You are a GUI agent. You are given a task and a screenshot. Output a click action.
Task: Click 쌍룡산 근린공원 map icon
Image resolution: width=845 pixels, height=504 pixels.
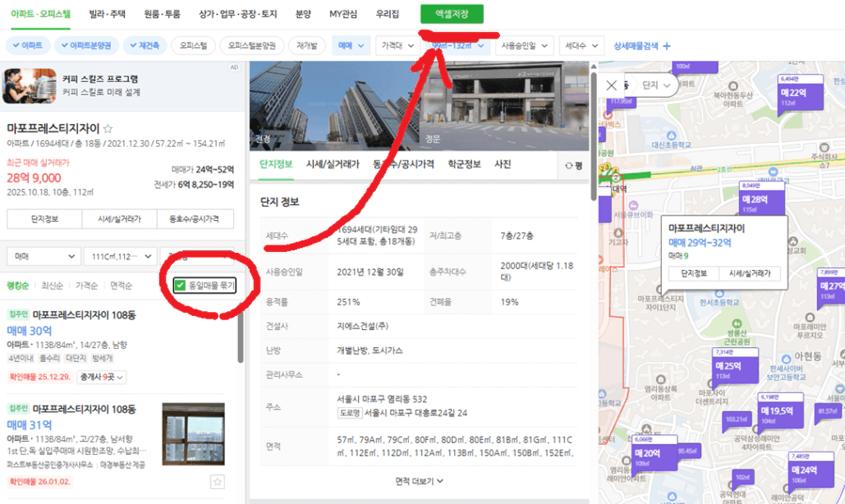737,324
